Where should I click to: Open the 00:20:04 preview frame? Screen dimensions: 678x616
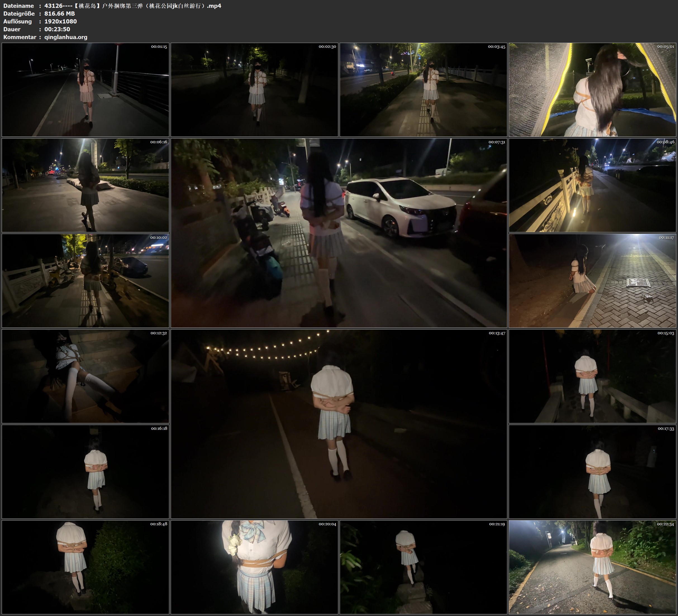[254, 567]
